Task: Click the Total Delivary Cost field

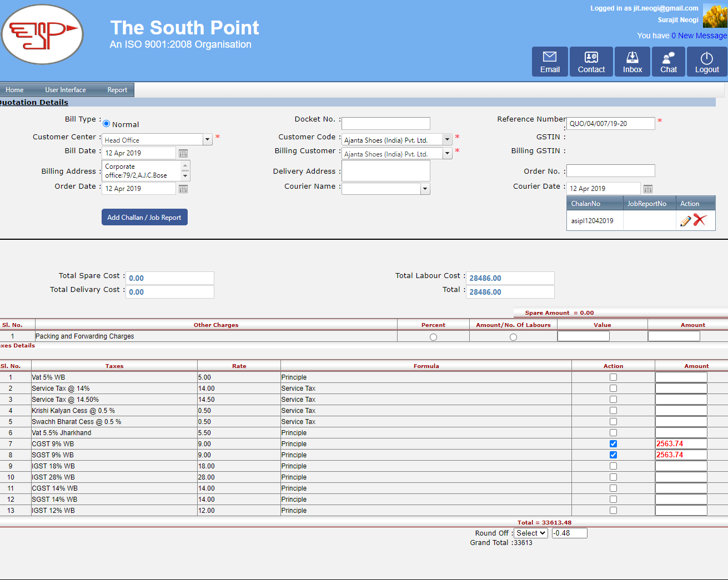Action: point(170,292)
